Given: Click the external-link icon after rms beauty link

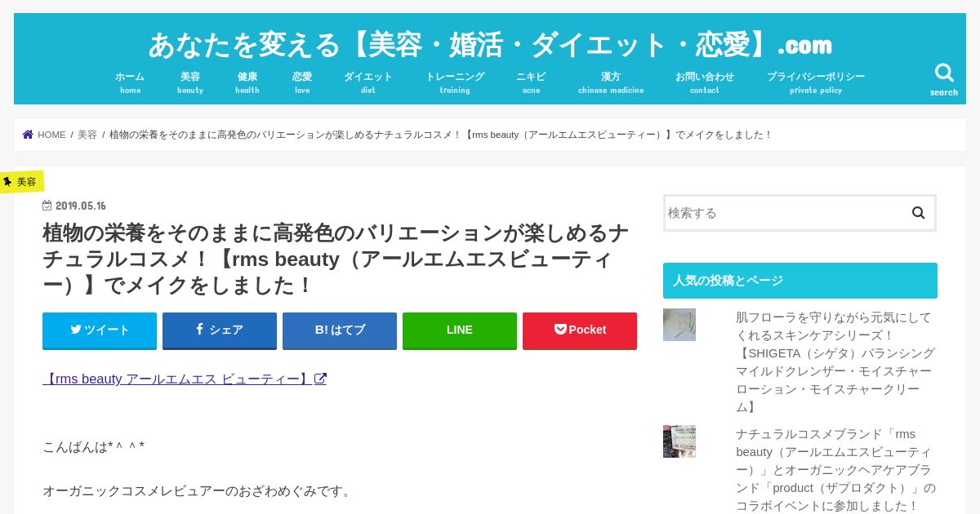Looking at the screenshot, I should click(x=321, y=379).
